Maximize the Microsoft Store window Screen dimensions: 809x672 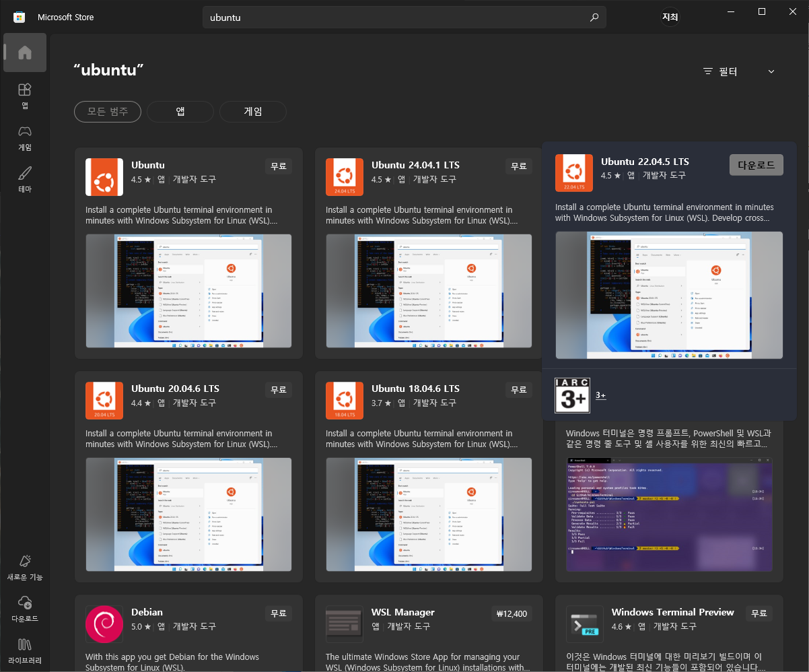click(x=761, y=11)
